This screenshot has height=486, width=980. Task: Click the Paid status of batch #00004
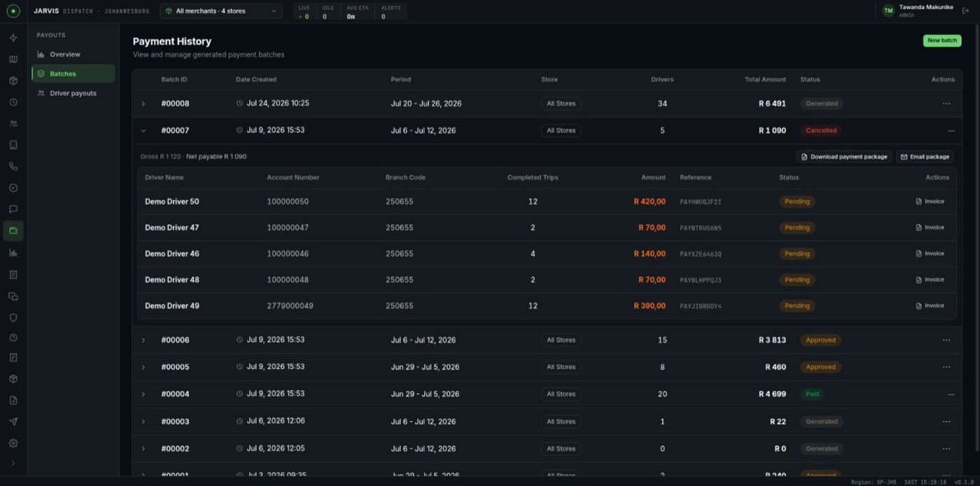click(x=812, y=394)
